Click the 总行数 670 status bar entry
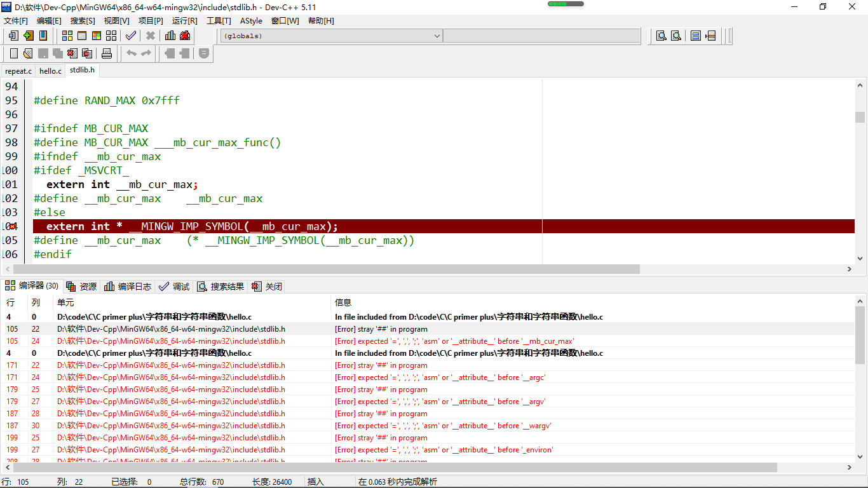868x488 pixels. [202, 482]
